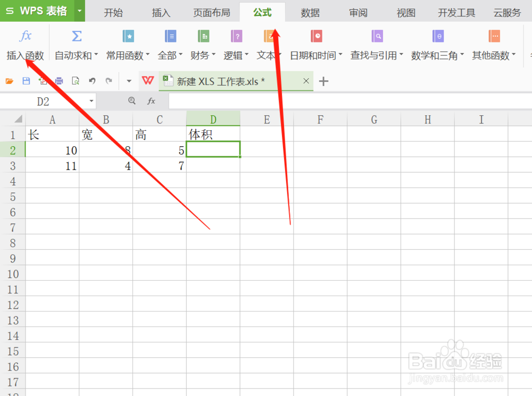Open the 常用函数 star icon

click(128, 36)
